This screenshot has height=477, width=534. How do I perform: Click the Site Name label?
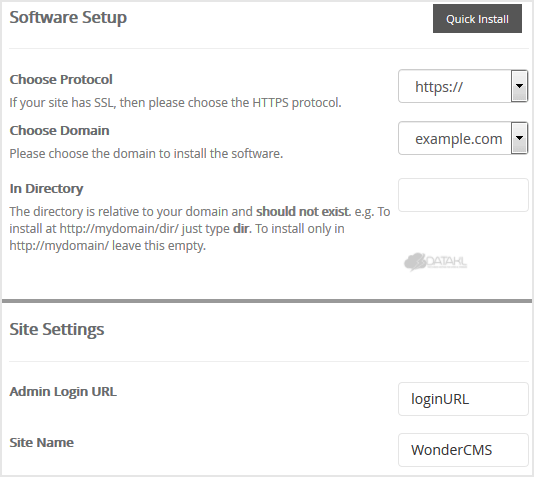(x=42, y=443)
